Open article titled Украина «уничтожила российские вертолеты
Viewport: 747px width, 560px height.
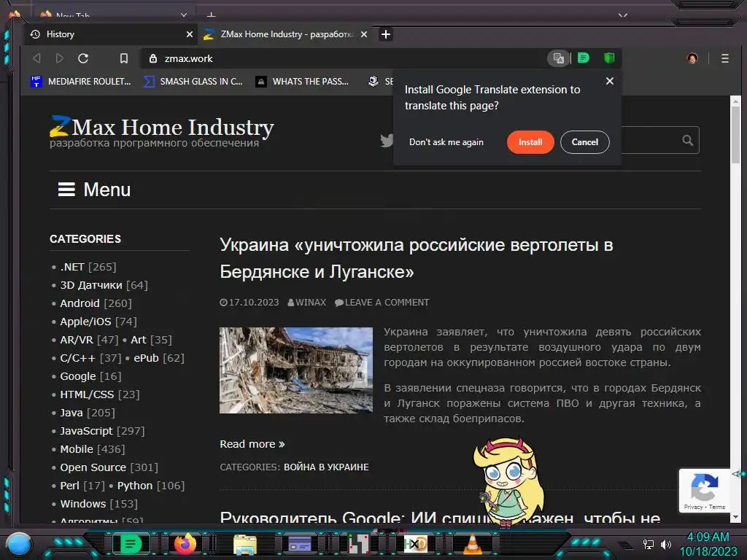click(x=417, y=258)
